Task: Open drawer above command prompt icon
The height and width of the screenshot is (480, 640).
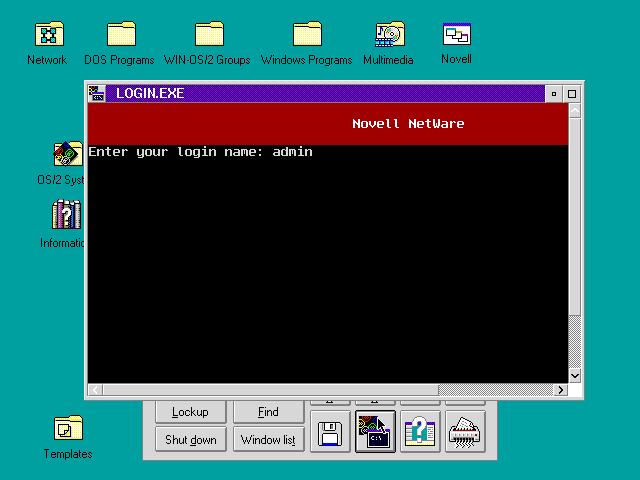Action: (x=375, y=402)
